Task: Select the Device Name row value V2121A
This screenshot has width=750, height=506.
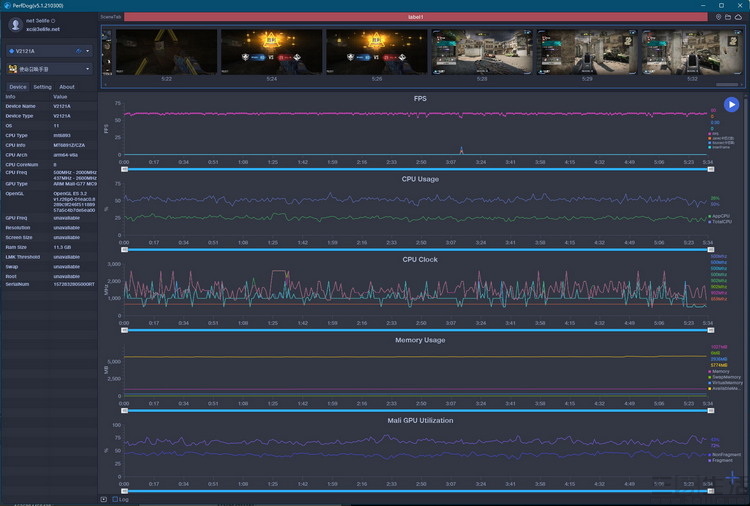Action: click(62, 106)
